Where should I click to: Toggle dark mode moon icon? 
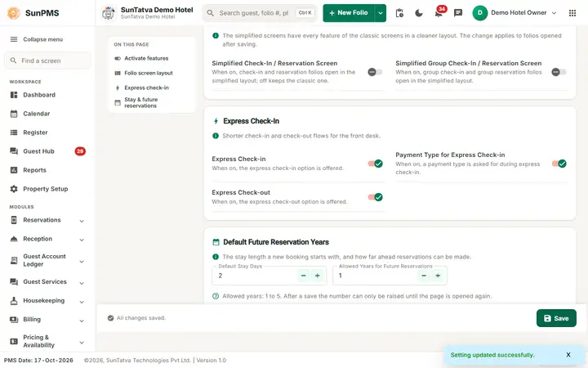(419, 13)
